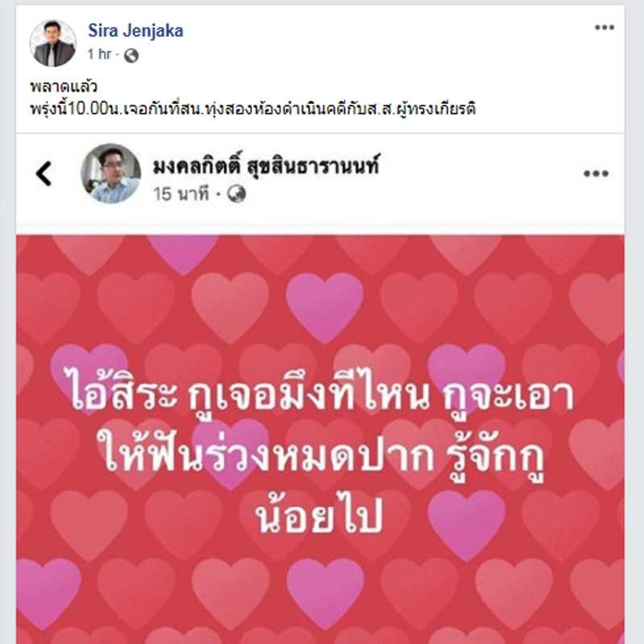The height and width of the screenshot is (644, 644).
Task: Open the มงคลกิตติ์ สุขสินธารานนท์ name link
Action: 266,166
